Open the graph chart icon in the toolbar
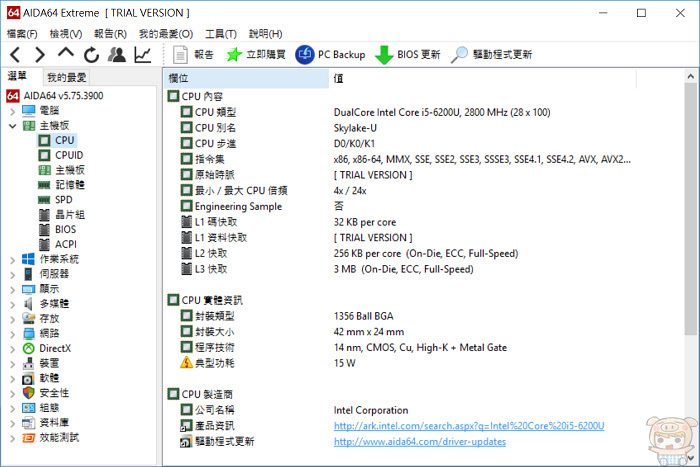This screenshot has height=467, width=700. [x=143, y=55]
